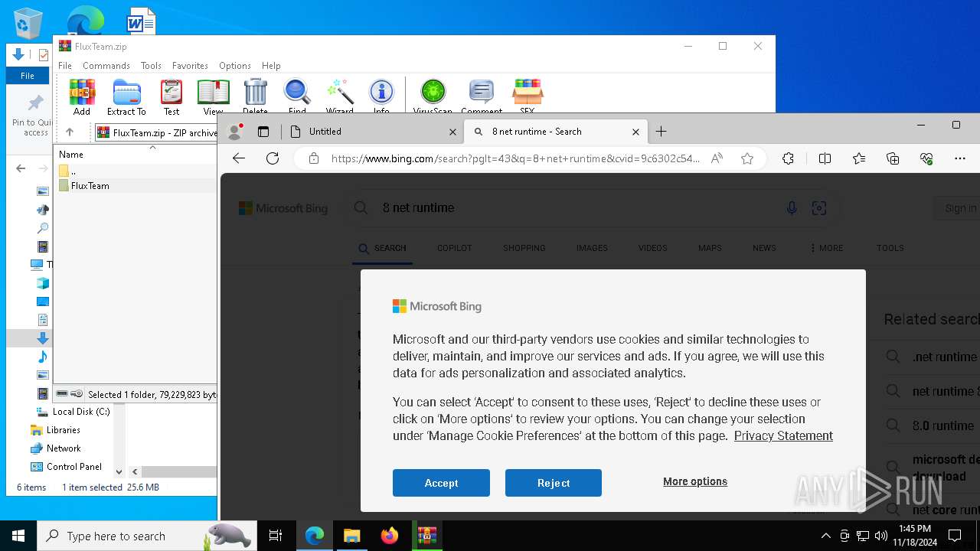This screenshot has height=551, width=980.
Task: Open the Windows Start menu
Action: [x=18, y=536]
